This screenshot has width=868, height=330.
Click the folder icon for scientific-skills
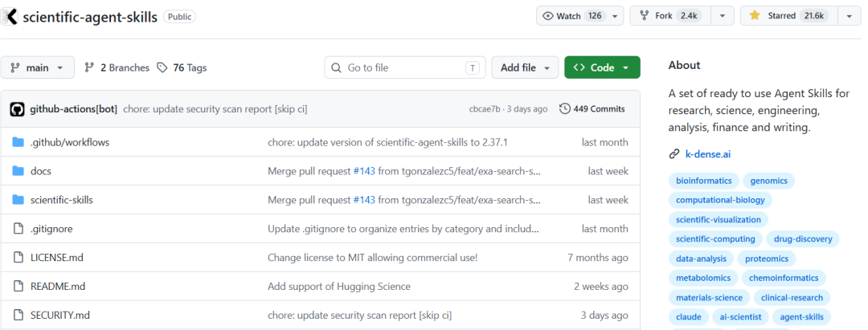18,200
